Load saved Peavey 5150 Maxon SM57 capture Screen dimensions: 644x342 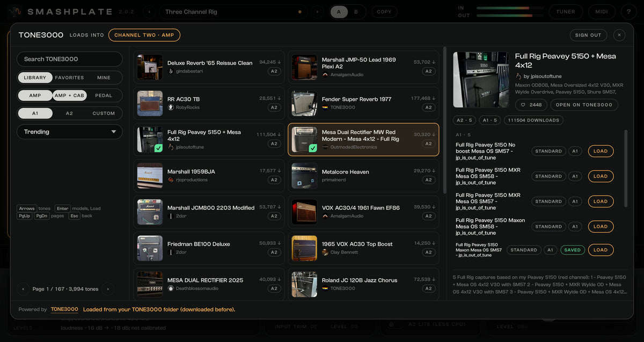click(601, 250)
